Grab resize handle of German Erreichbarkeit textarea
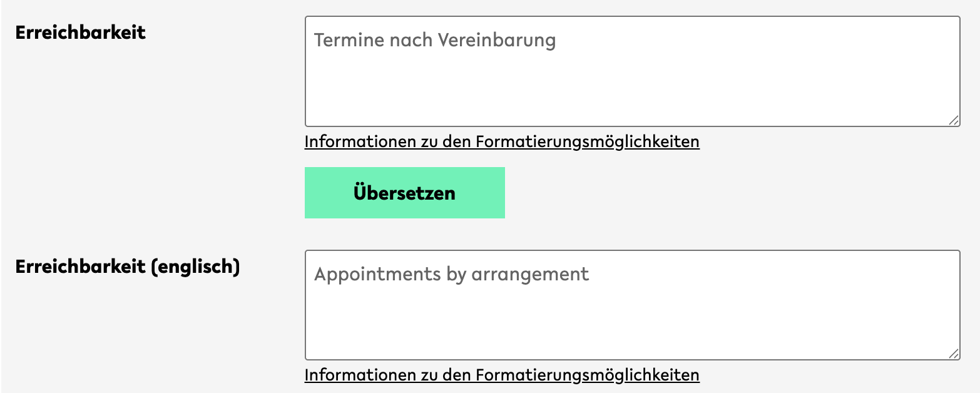 pos(953,120)
